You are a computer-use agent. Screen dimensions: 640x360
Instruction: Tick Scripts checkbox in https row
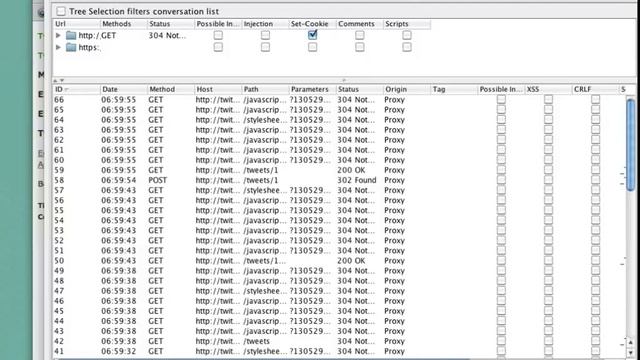pos(407,47)
